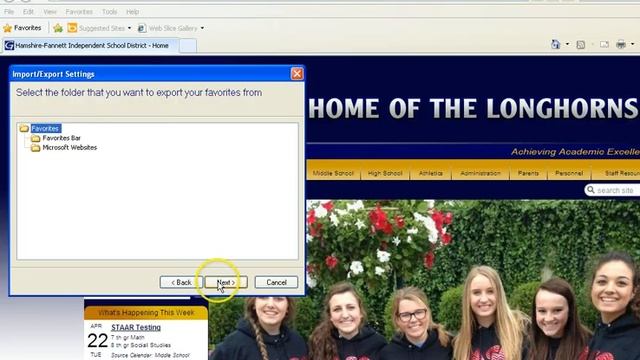The width and height of the screenshot is (640, 360).
Task: Open the Tools menu
Action: 109,12
